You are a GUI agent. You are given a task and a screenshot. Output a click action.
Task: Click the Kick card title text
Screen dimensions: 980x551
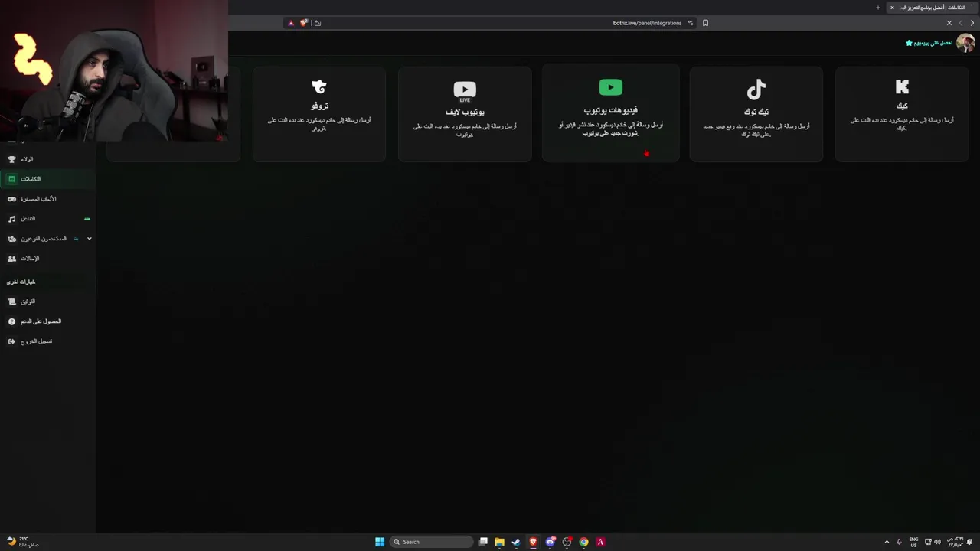pos(901,106)
